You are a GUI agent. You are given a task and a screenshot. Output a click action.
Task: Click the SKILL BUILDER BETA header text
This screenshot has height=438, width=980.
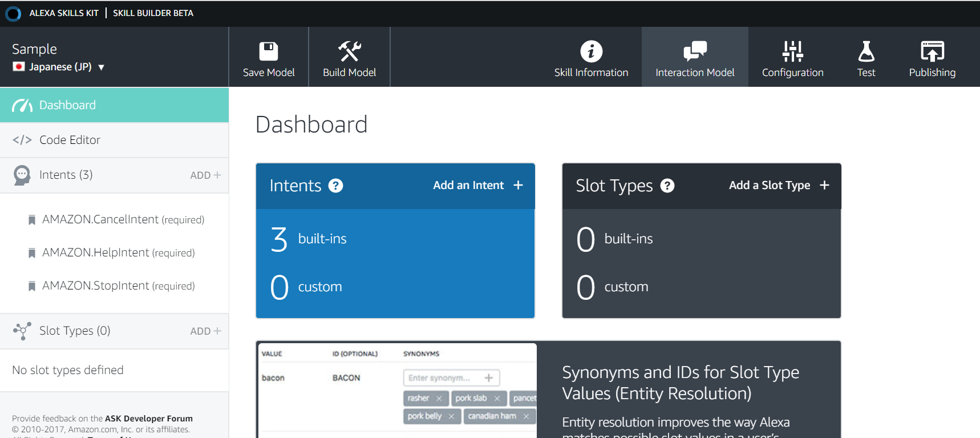153,13
